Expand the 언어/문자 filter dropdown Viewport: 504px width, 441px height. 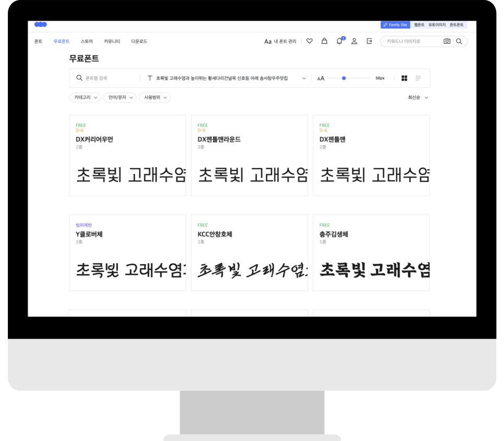coord(119,98)
